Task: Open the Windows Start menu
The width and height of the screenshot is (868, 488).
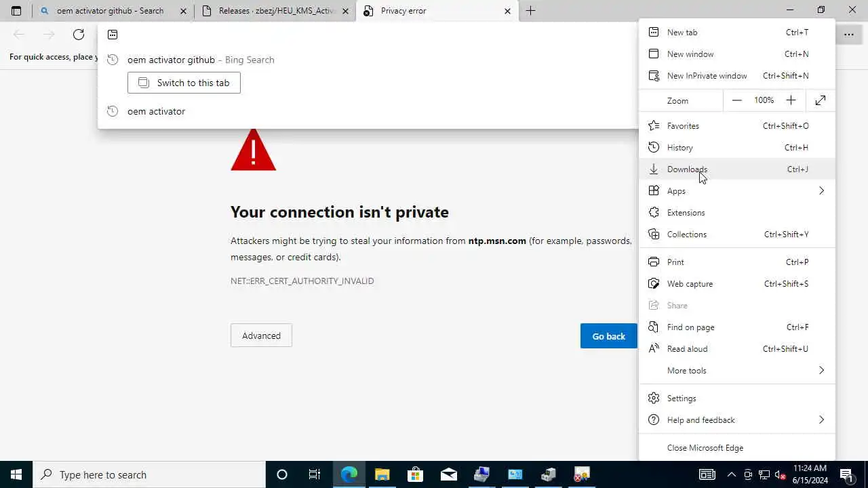Action: pyautogui.click(x=16, y=474)
